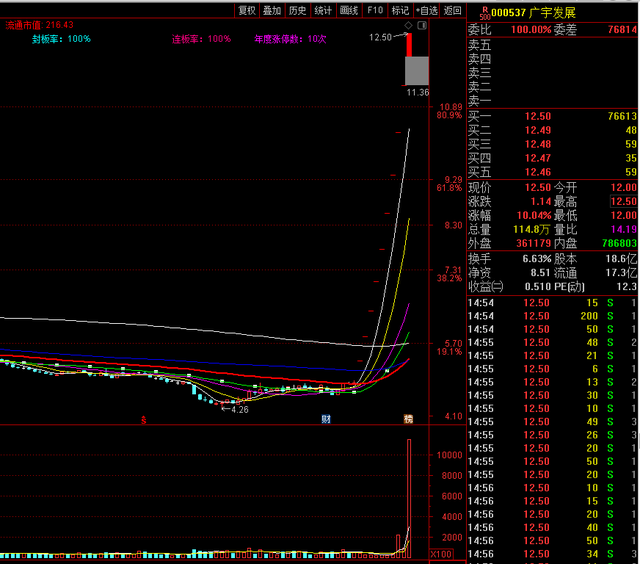Viewport: 640px width, 564px height.
Task: Open the 历史 history view
Action: [x=298, y=11]
